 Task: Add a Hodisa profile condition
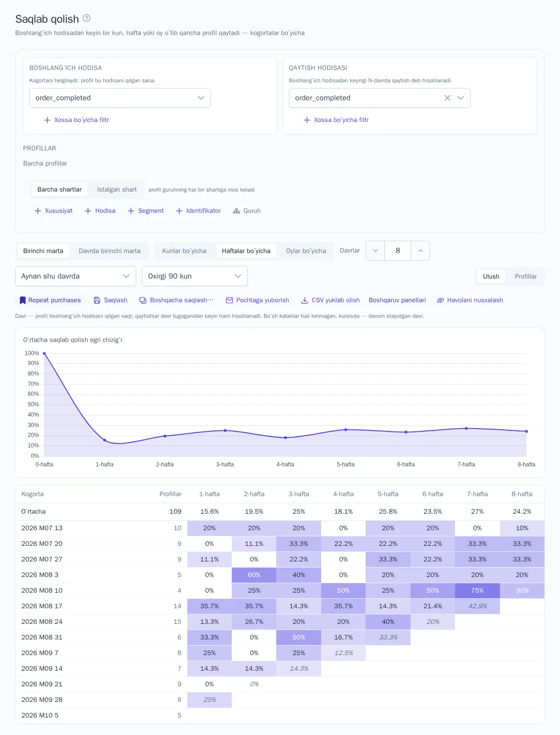(x=100, y=211)
